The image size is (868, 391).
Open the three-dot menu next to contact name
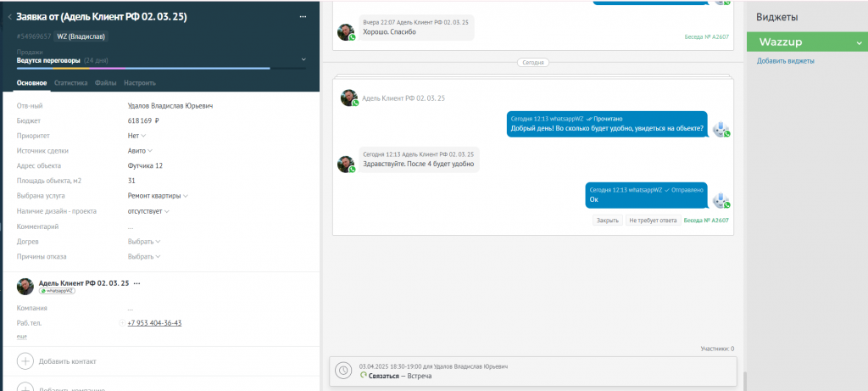click(x=136, y=283)
